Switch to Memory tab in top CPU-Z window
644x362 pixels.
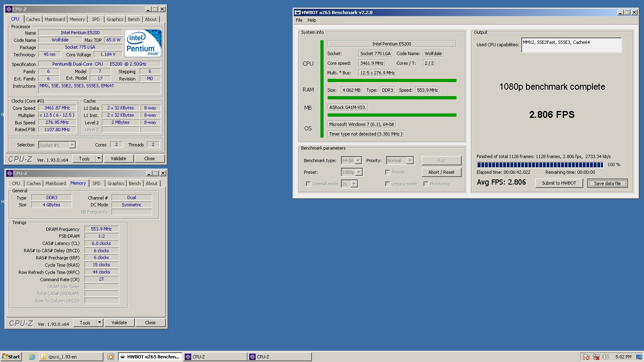tap(77, 19)
